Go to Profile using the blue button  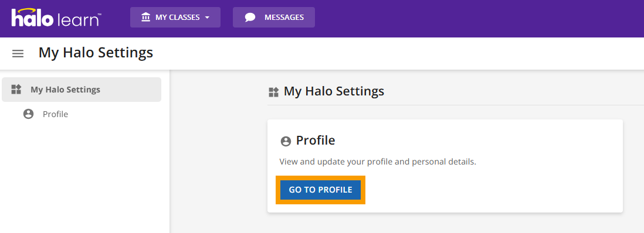click(x=320, y=190)
